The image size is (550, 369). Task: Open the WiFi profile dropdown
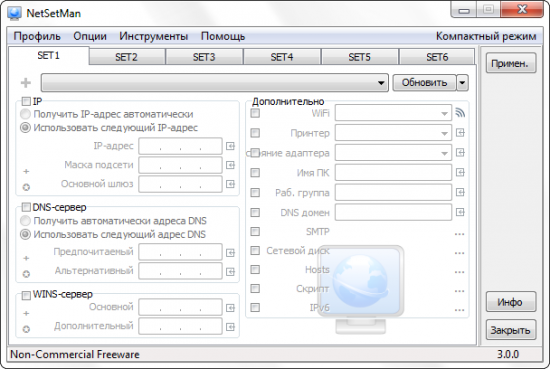[393, 113]
